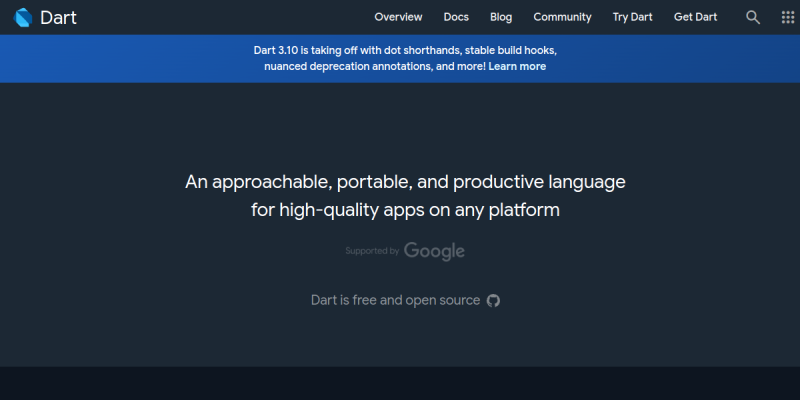Viewport: 800px width, 400px height.
Task: Click the Dart wordmark text in header
Action: coord(58,17)
